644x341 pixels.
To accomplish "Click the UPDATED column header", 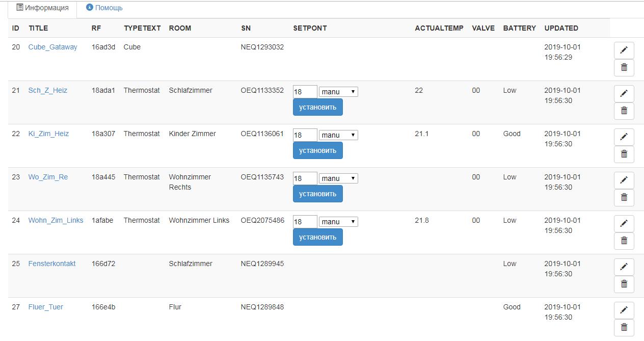I will [x=561, y=28].
